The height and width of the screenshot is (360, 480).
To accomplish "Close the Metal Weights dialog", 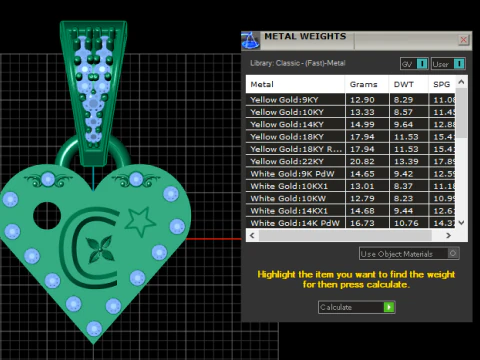I will [x=463, y=40].
